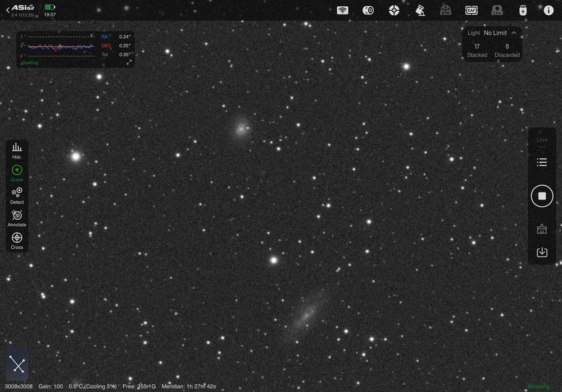Click the Tot error value 0.35"
This screenshot has width=562, height=392.
click(x=125, y=54)
